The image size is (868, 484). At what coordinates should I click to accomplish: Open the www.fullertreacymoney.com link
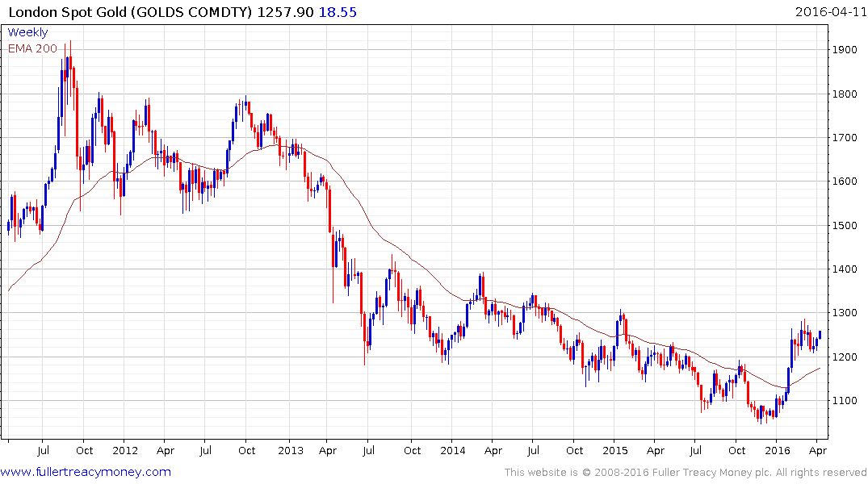coord(86,472)
